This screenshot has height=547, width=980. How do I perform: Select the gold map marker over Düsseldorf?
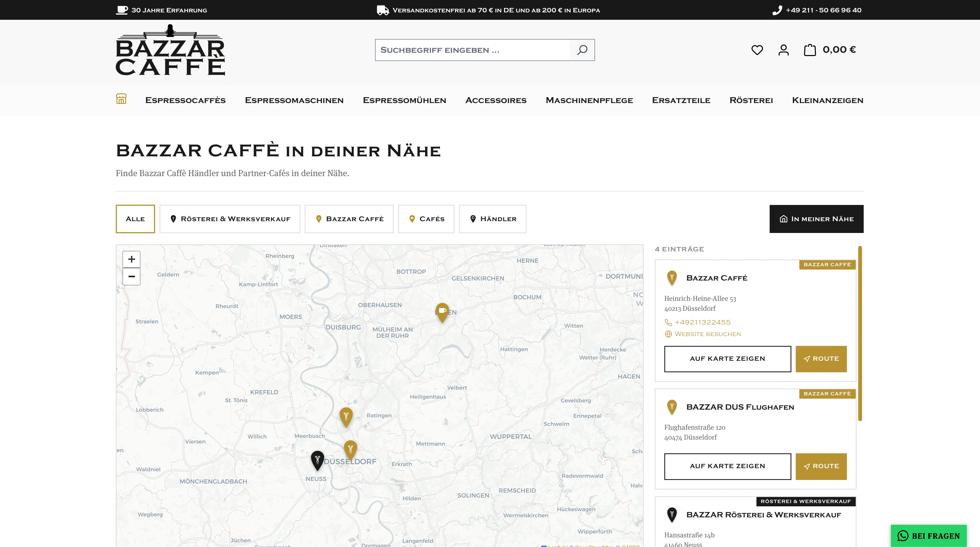click(350, 451)
